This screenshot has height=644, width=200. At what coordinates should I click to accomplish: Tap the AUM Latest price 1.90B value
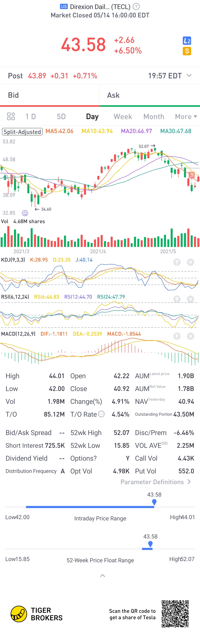[x=186, y=376]
